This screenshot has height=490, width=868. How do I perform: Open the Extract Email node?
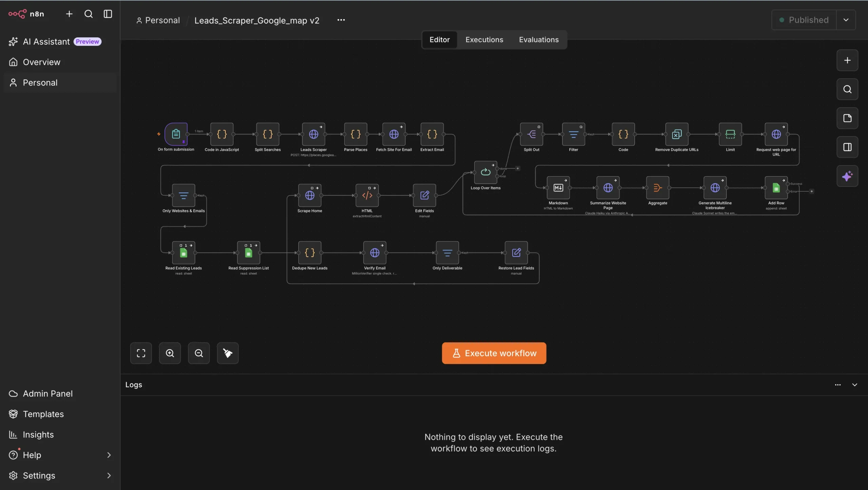pyautogui.click(x=432, y=134)
